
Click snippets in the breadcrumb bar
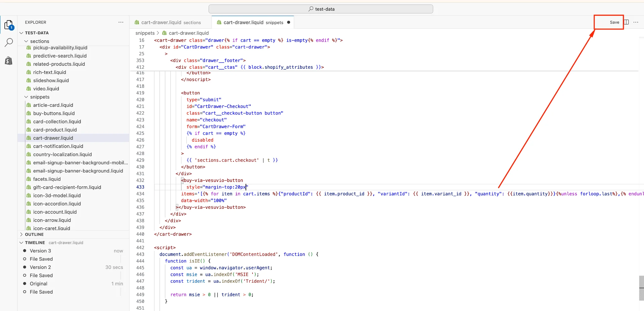[145, 33]
